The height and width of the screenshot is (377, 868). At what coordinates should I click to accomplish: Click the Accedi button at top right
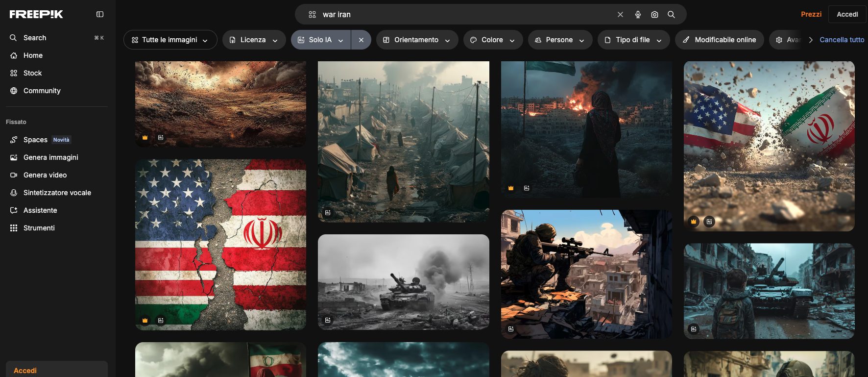(847, 14)
